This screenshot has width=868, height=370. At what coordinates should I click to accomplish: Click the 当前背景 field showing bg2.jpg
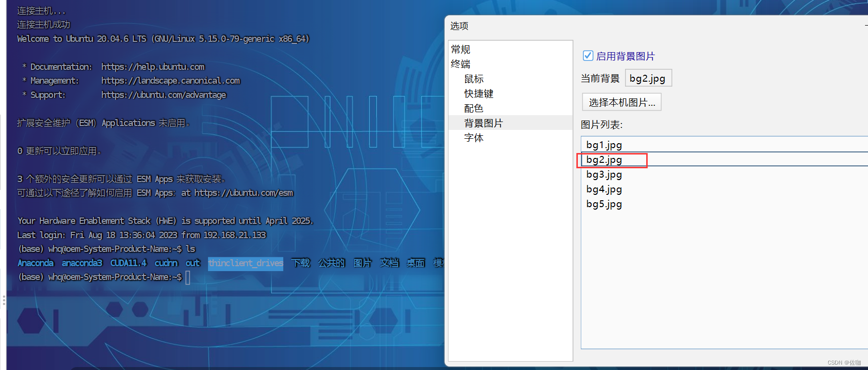(648, 78)
